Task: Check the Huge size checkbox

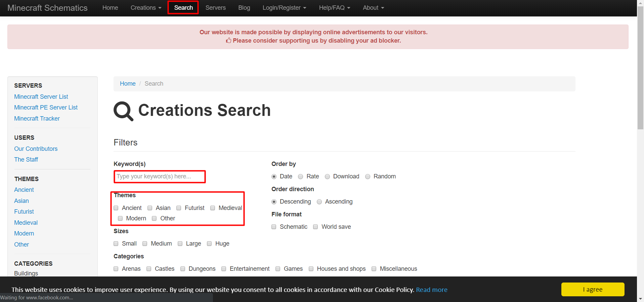Action: tap(209, 244)
